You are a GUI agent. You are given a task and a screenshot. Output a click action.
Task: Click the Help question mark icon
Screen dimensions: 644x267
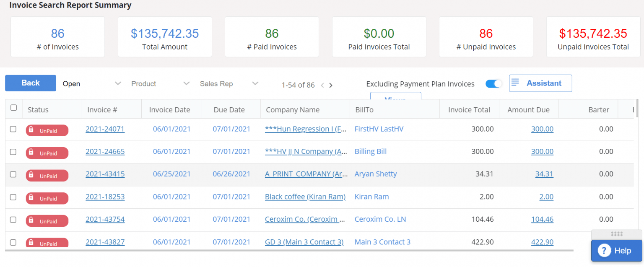click(604, 251)
